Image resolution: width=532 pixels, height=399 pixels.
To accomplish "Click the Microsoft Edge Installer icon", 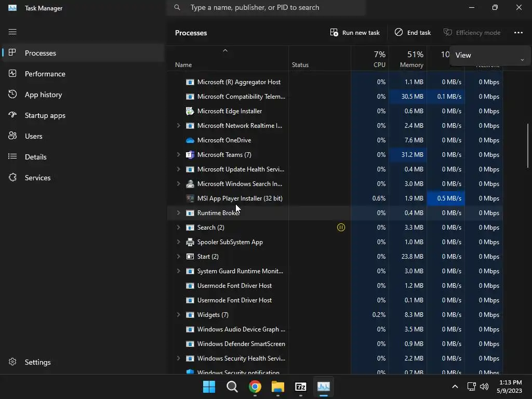I will pyautogui.click(x=190, y=111).
